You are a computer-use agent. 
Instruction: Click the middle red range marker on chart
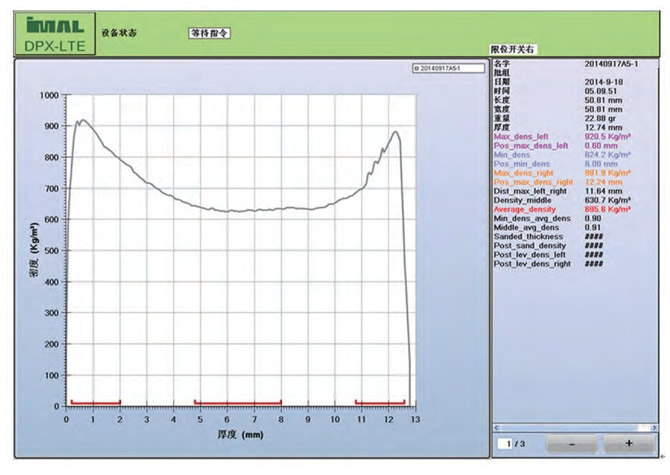[x=238, y=402]
